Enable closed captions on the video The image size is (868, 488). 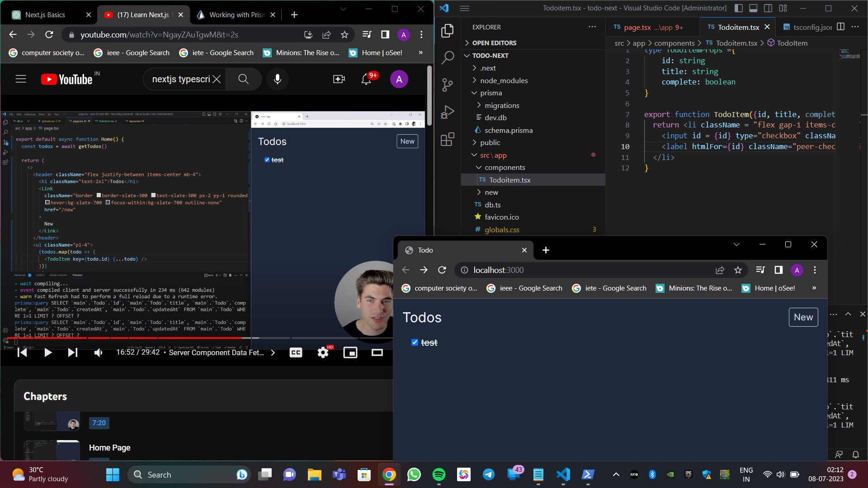296,352
